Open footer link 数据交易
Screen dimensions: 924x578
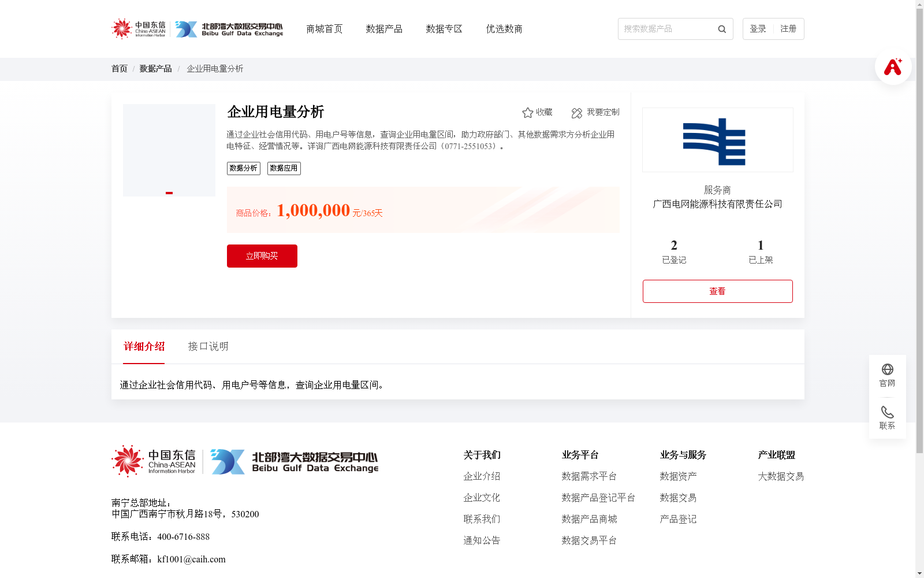(x=679, y=498)
